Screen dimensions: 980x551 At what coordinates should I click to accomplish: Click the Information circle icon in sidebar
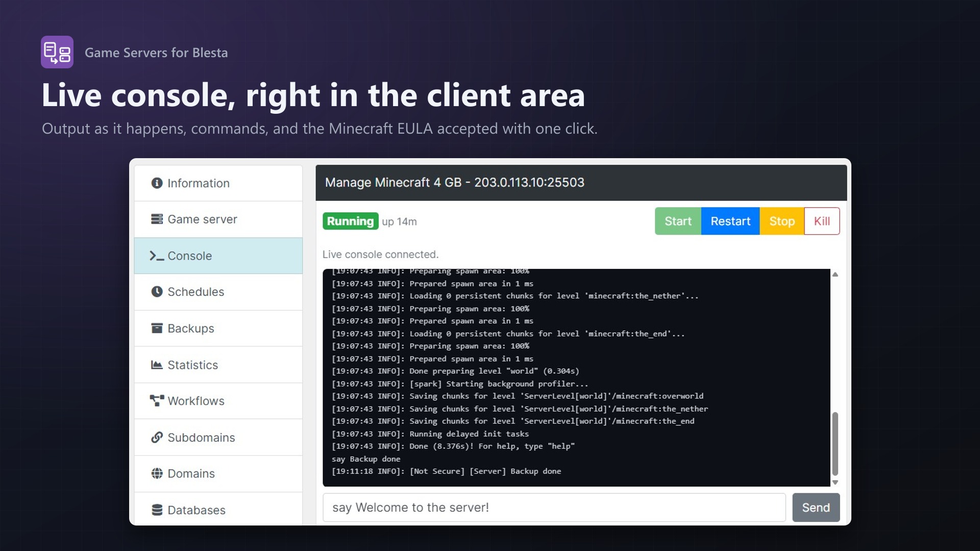tap(157, 183)
